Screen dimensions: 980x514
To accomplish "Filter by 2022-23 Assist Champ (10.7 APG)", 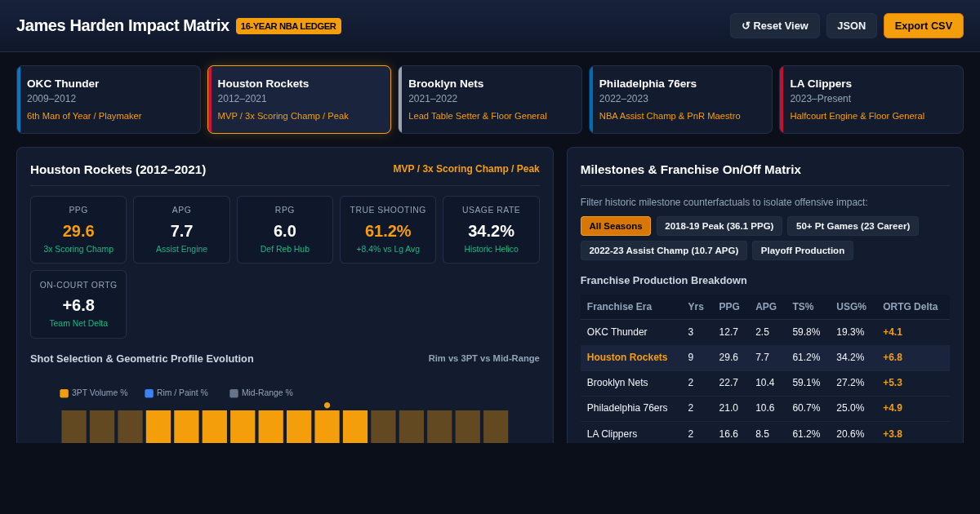I will tap(663, 250).
